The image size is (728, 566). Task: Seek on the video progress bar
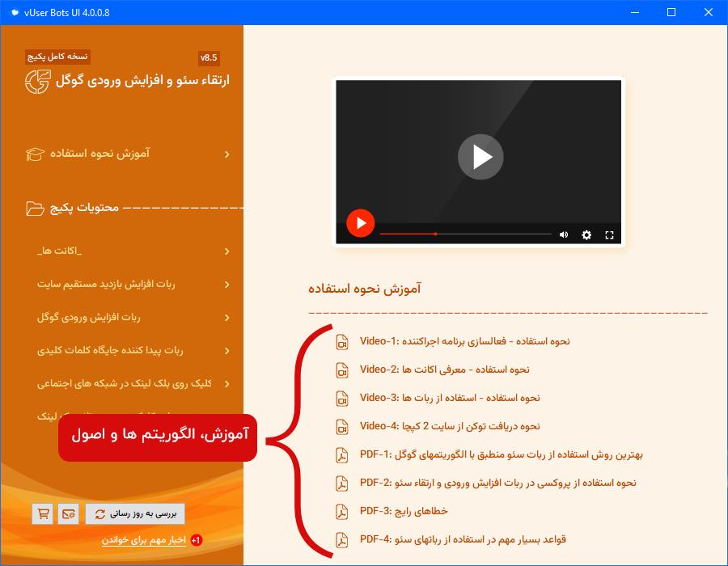click(x=465, y=234)
